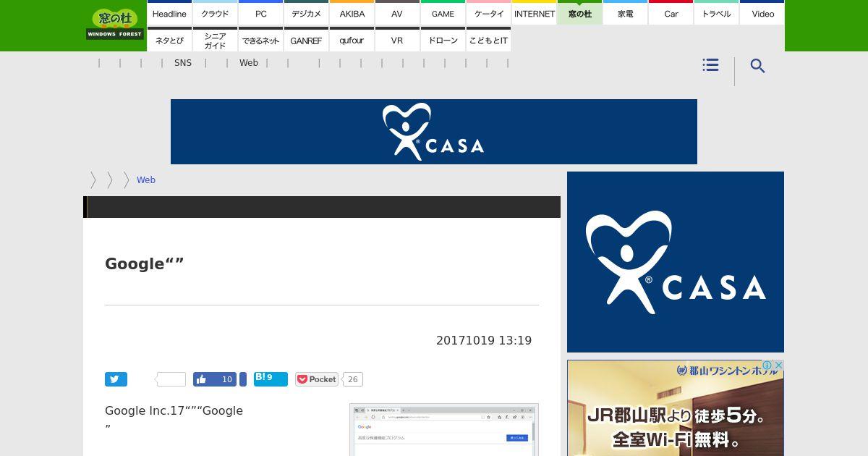Image resolution: width=868 pixels, height=456 pixels.
Task: Click the Hatena B! bookmark button
Action: [x=271, y=379]
